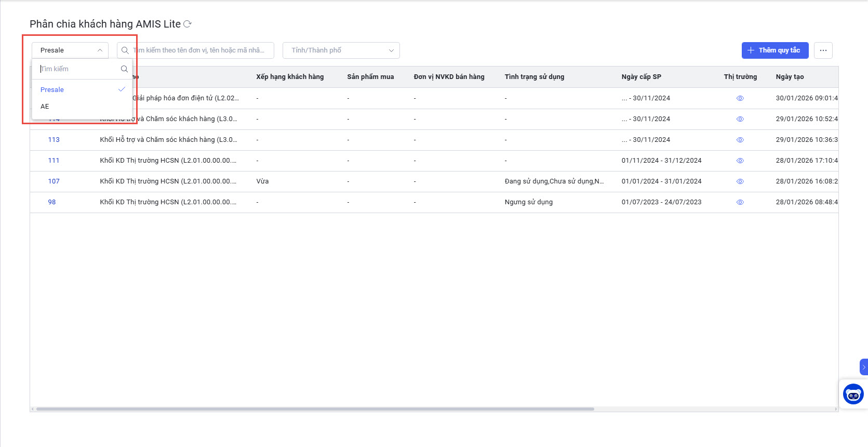View market eye icon for row 113
This screenshot has height=447, width=868.
click(x=740, y=140)
